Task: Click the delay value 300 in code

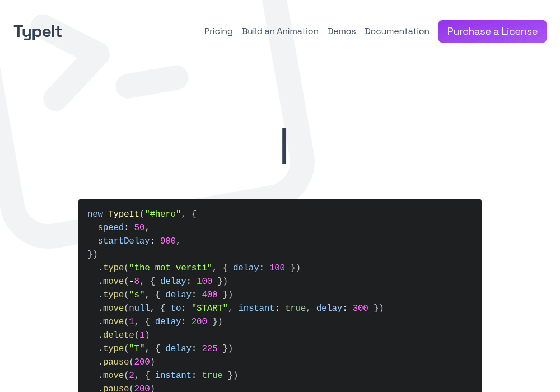Action: tap(360, 308)
